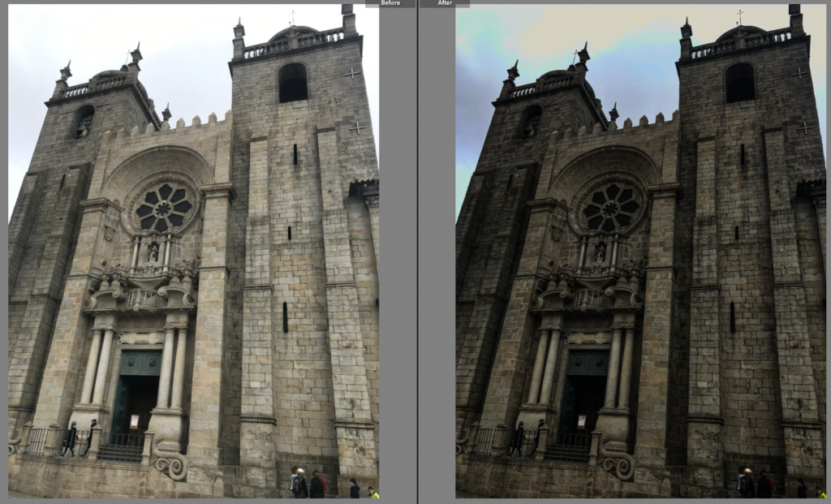Click the rose window in After photo
This screenshot has width=831, height=504.
611,207
